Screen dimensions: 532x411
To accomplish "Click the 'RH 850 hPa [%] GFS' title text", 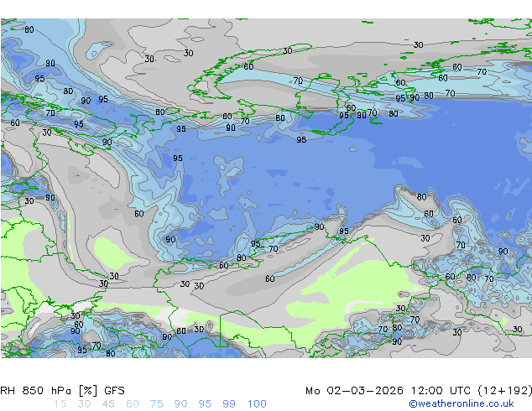I will [62, 391].
